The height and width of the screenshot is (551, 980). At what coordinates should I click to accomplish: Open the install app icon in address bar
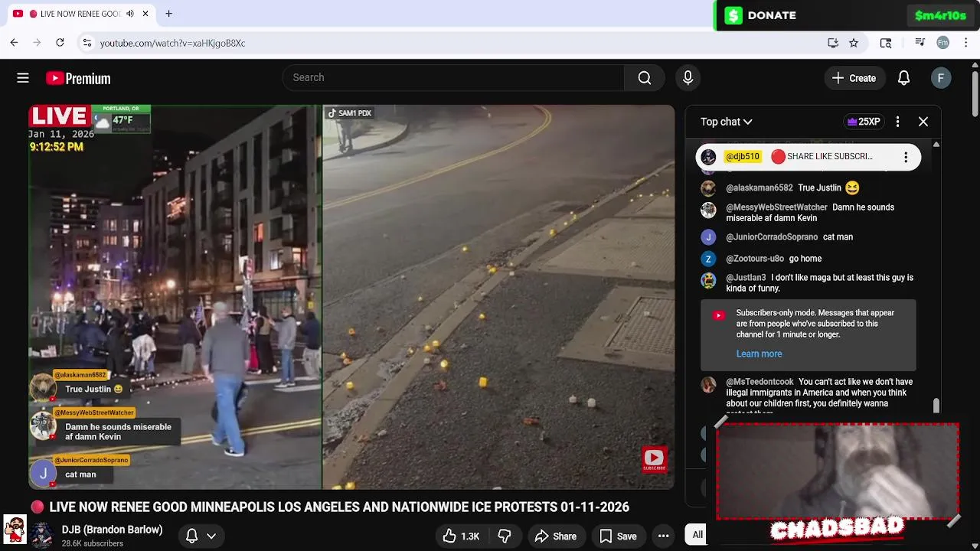[x=833, y=43]
